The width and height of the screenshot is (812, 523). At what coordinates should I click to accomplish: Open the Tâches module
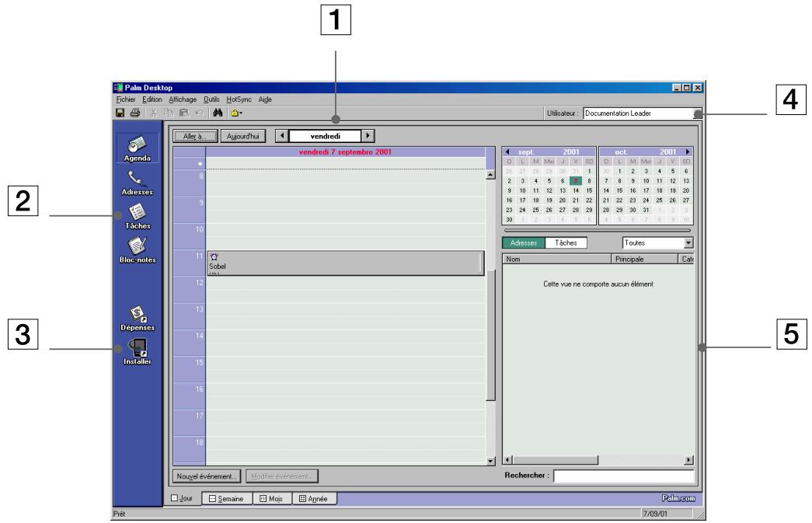pyautogui.click(x=138, y=217)
